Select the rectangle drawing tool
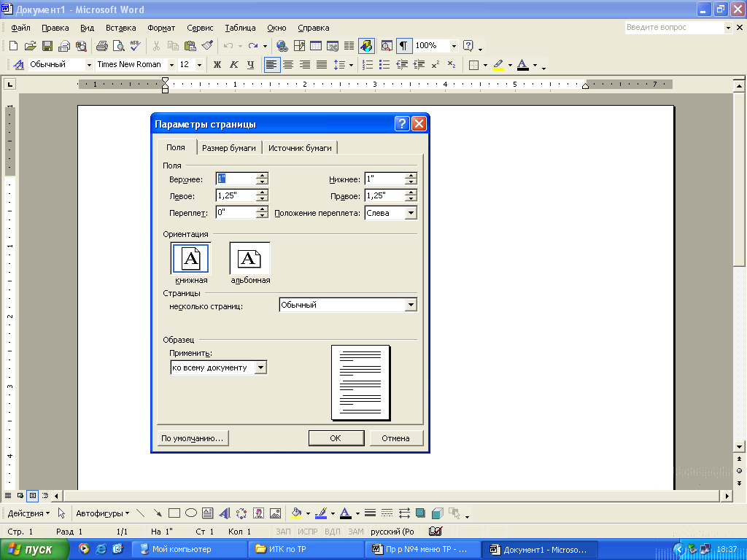Viewport: 747px width, 560px height. [x=174, y=513]
